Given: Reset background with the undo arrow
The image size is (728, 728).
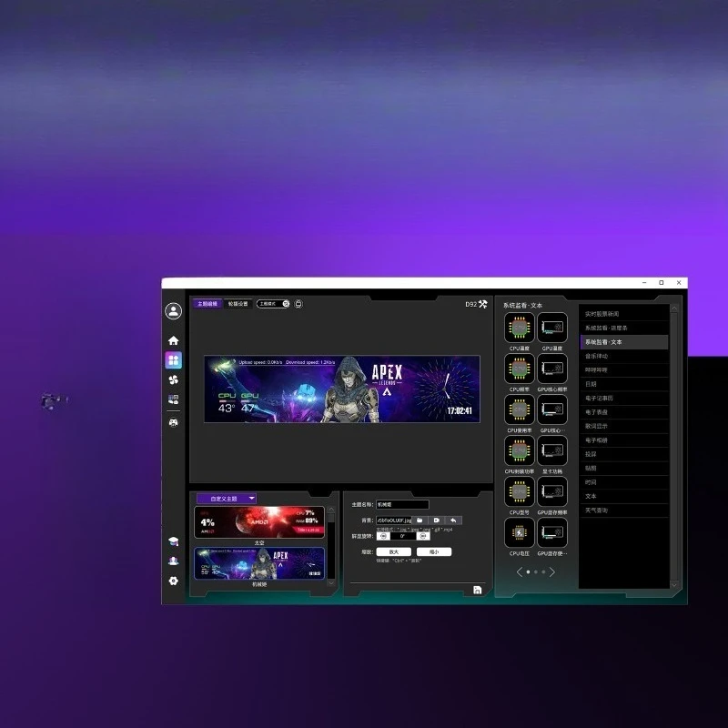Looking at the screenshot, I should click(453, 521).
